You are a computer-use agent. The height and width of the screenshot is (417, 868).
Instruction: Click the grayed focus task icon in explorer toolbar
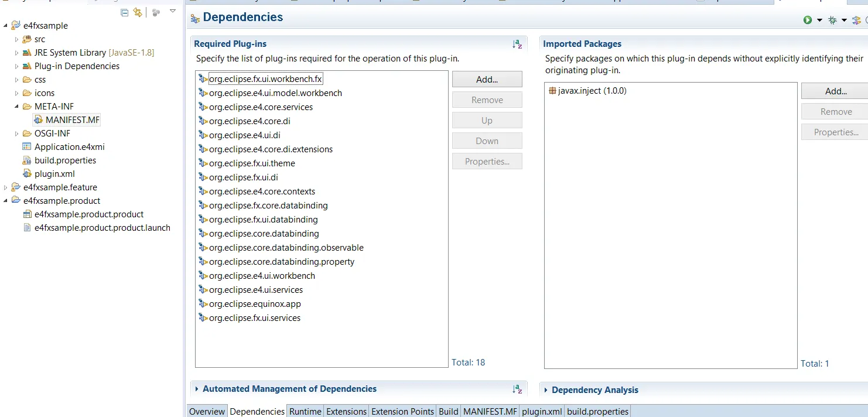[156, 12]
